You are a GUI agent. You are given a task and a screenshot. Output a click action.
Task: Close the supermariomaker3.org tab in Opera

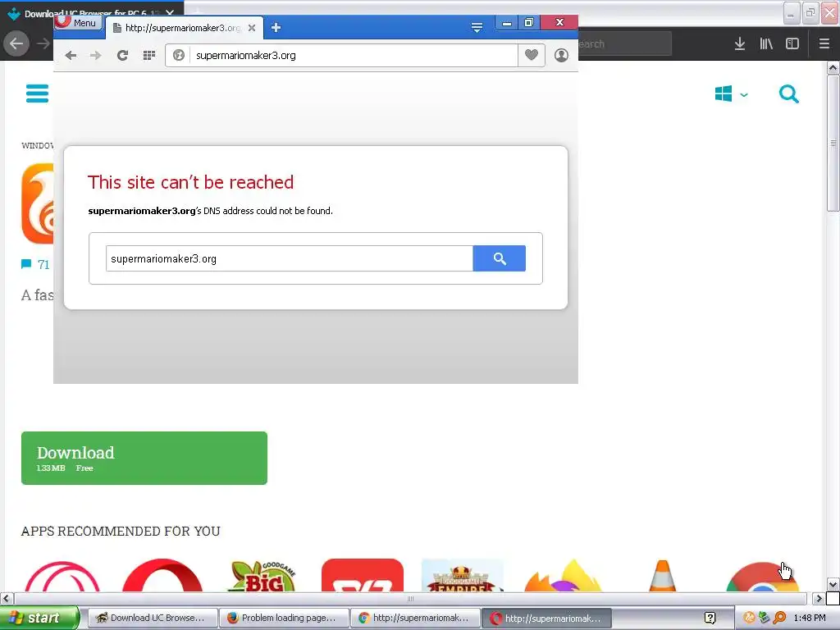coord(252,28)
